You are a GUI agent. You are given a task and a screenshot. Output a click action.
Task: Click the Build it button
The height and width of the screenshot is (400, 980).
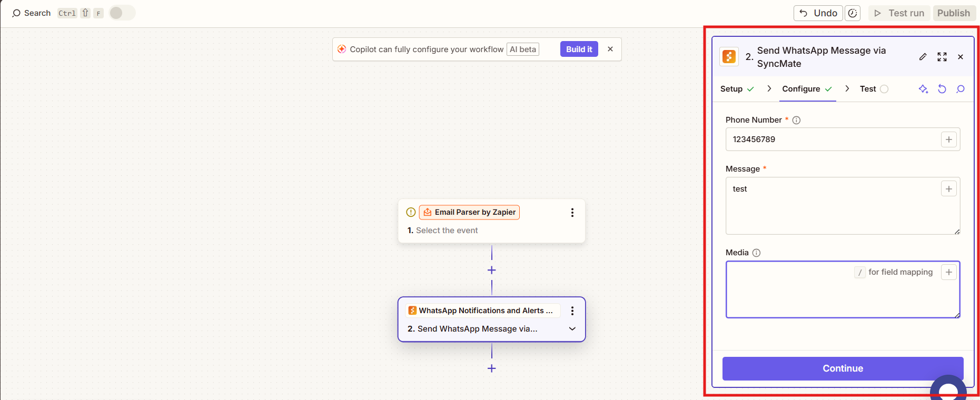579,49
